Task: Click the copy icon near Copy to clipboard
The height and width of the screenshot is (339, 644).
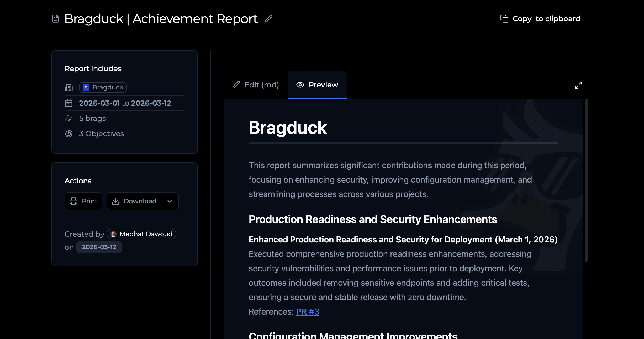Action: [504, 18]
